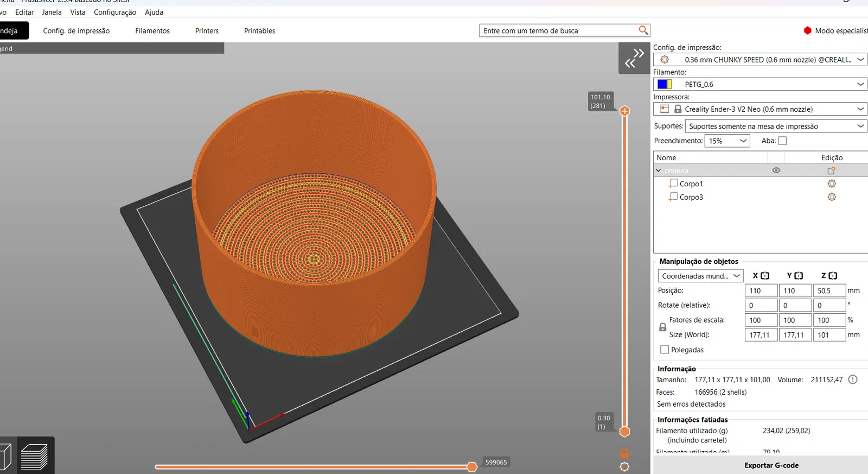Click the PETG_0.6 filament color swatch
Image resolution: width=868 pixels, height=474 pixels.
[665, 84]
